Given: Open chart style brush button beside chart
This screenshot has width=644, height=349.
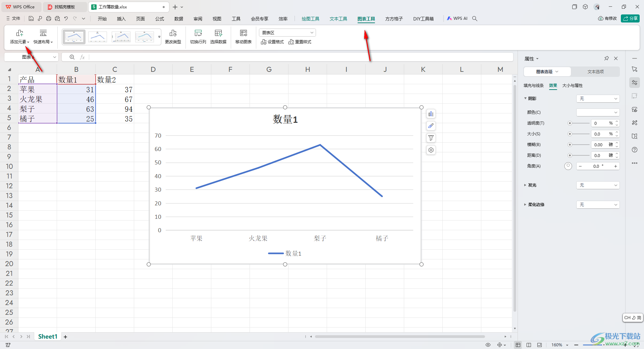Looking at the screenshot, I should coord(431,126).
